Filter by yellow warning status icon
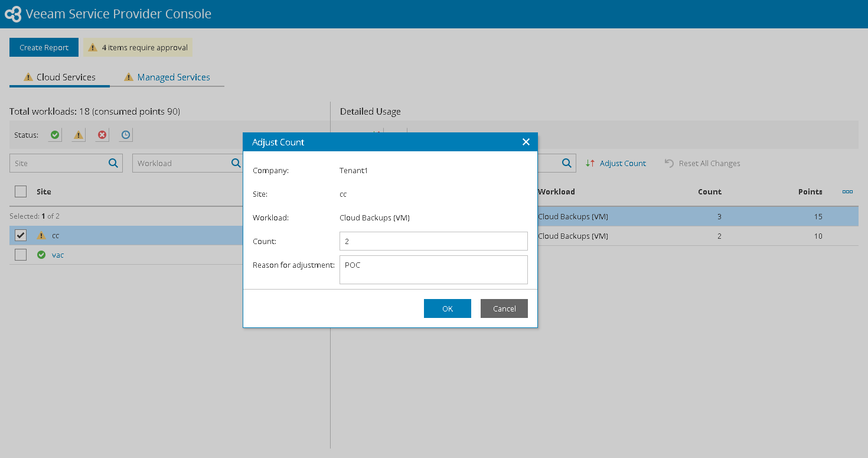This screenshot has width=868, height=458. pyautogui.click(x=79, y=135)
